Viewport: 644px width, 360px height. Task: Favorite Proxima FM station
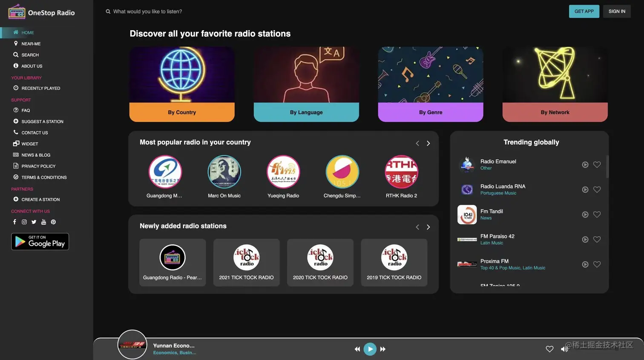(597, 264)
